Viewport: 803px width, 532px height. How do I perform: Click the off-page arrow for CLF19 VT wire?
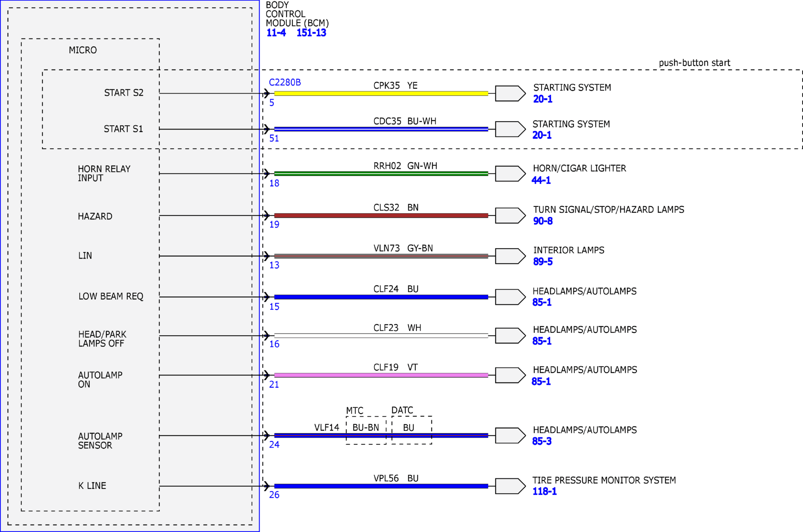coord(510,375)
